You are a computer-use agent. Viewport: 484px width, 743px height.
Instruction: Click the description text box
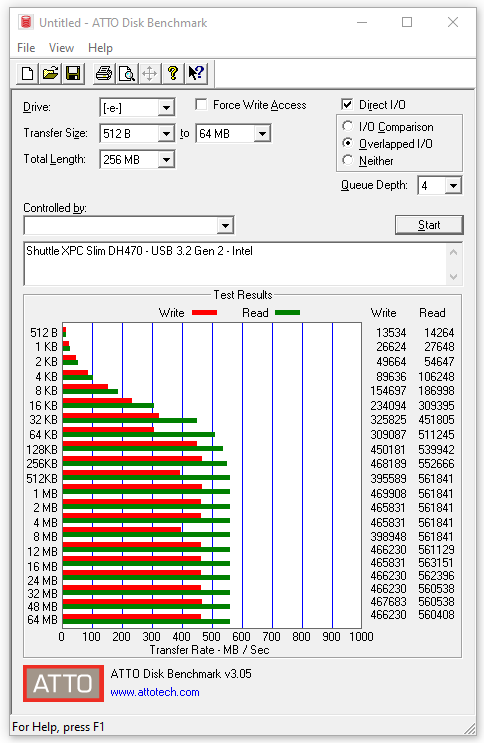tap(235, 264)
